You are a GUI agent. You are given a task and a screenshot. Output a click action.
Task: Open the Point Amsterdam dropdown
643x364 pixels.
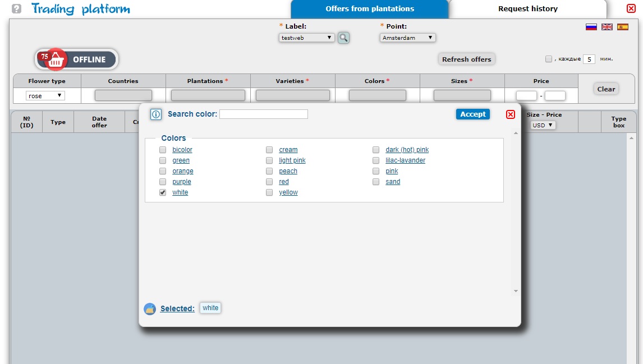click(407, 38)
